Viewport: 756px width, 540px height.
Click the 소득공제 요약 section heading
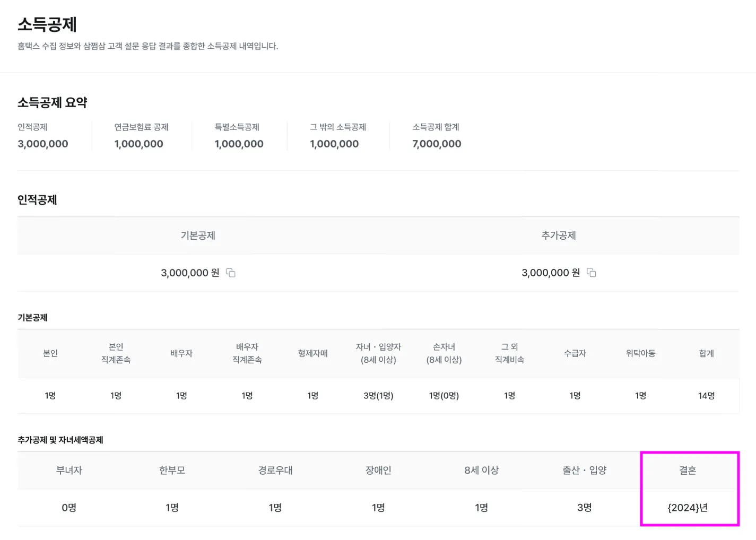tap(52, 102)
